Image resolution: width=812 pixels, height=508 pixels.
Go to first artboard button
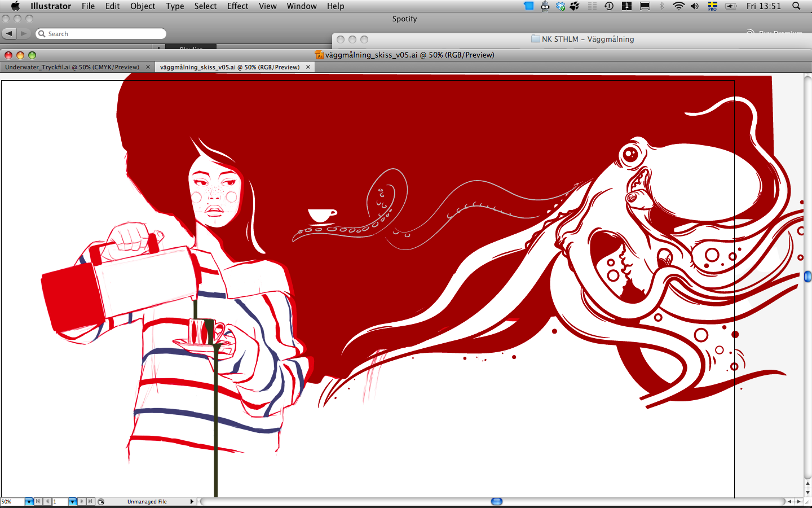tap(38, 501)
